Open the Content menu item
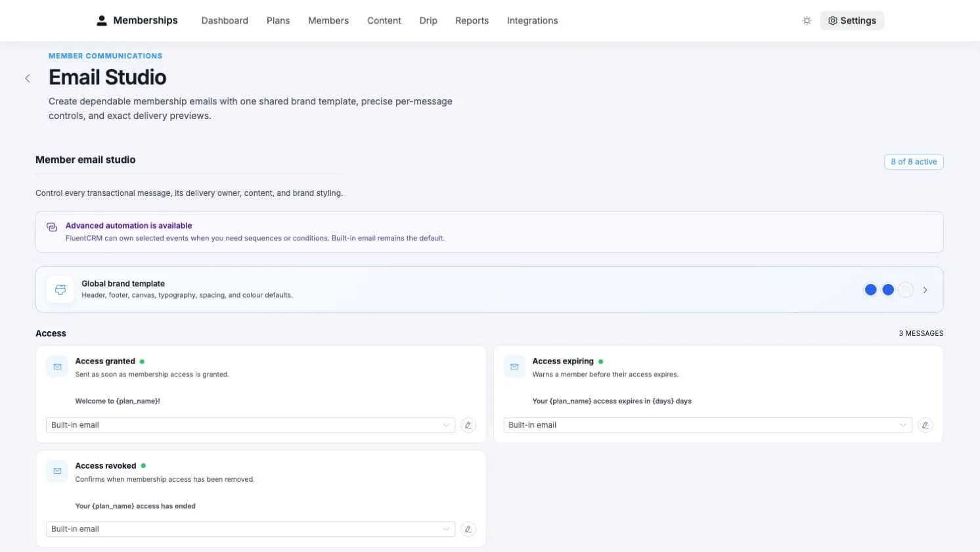 384,20
